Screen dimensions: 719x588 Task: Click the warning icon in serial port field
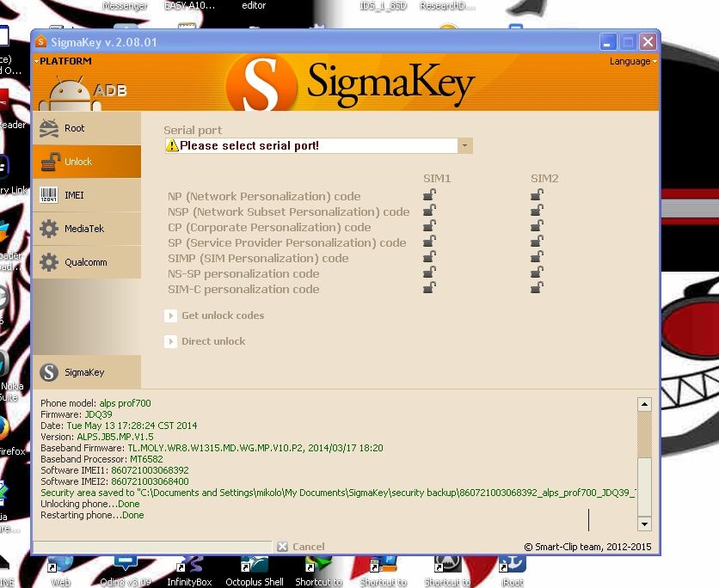(x=172, y=146)
